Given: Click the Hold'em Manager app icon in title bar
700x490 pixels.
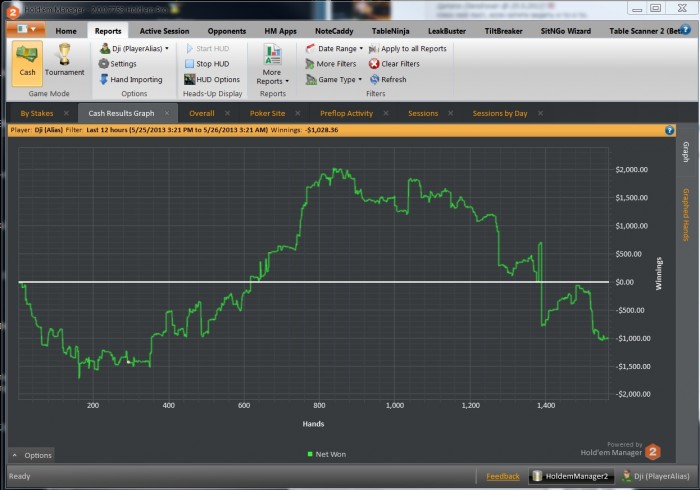Looking at the screenshot, I should pos(13,12).
